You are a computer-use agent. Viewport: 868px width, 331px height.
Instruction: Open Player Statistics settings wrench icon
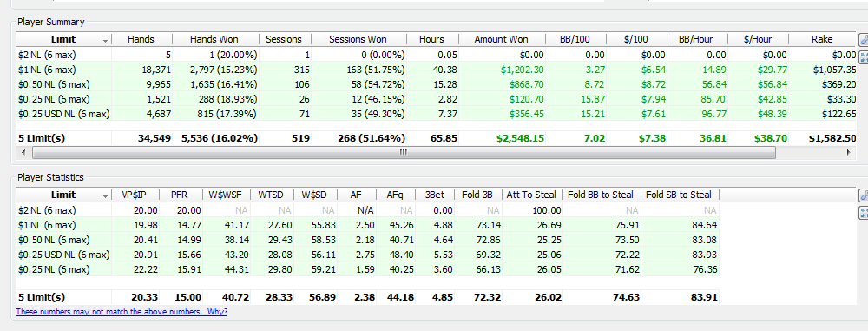point(863,195)
